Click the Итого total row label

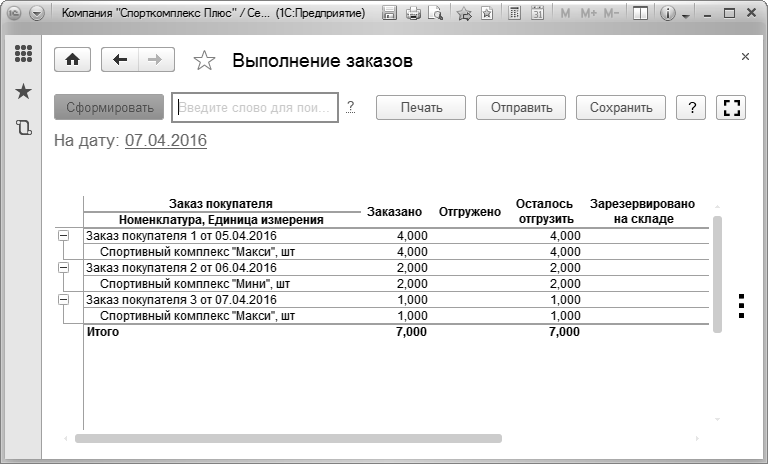(x=103, y=332)
